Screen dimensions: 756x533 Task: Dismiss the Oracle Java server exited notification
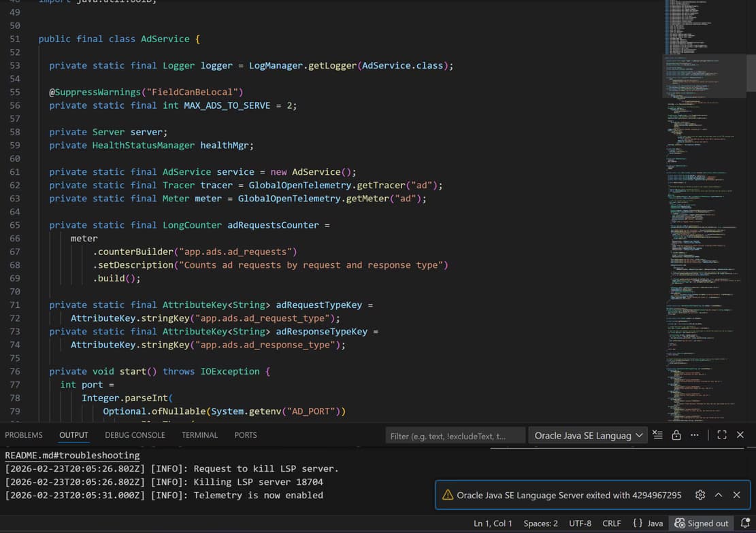pyautogui.click(x=736, y=495)
